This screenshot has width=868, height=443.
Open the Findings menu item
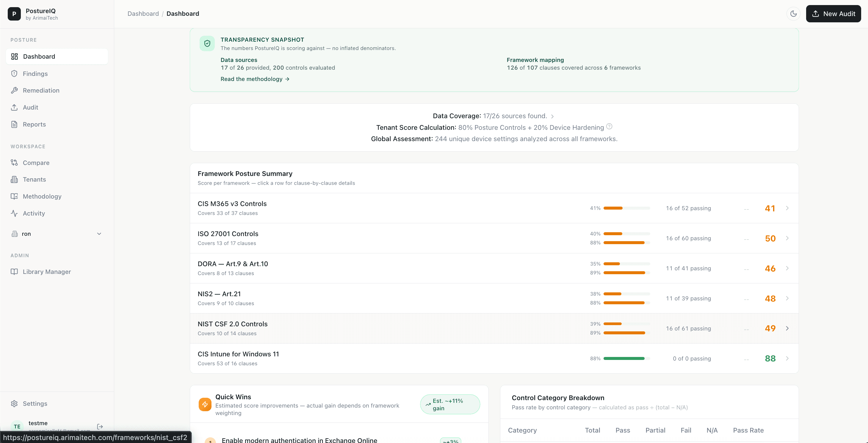click(57, 74)
